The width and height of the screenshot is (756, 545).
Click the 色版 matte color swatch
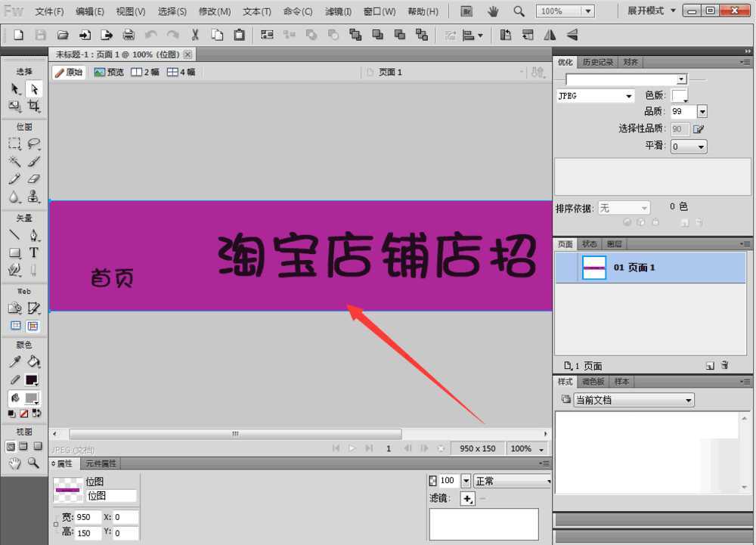(x=679, y=96)
